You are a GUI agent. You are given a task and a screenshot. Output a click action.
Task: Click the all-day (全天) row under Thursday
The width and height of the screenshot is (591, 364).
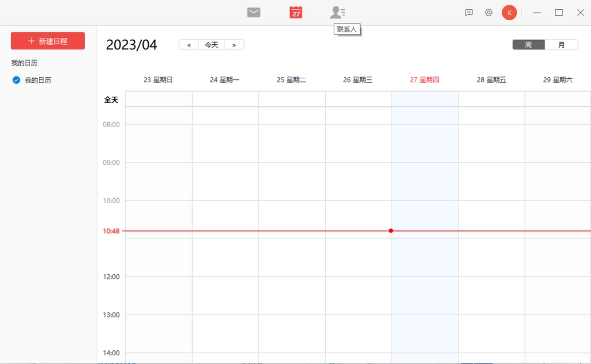click(425, 99)
